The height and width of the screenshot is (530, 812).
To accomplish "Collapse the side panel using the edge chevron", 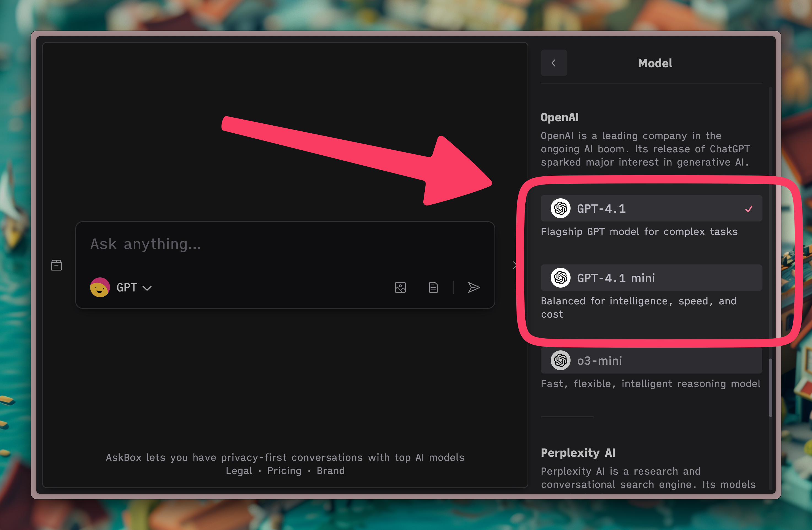I will 515,265.
